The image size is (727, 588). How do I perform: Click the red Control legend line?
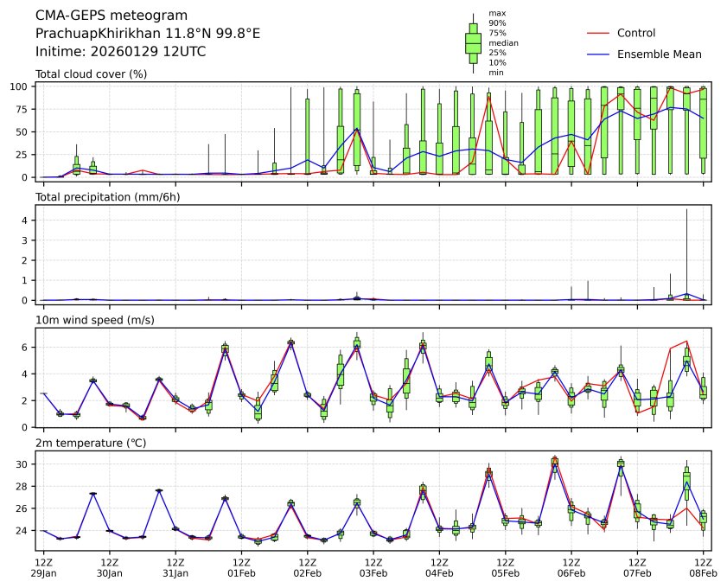click(x=598, y=33)
